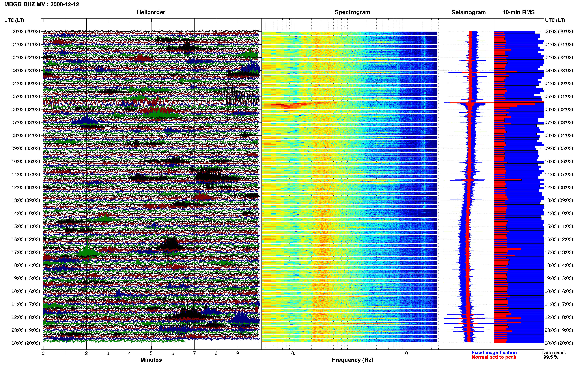588x368 pixels.
Task: Click '06:03 (02:03)' on the Helicorder time axis
Action: 26,109
